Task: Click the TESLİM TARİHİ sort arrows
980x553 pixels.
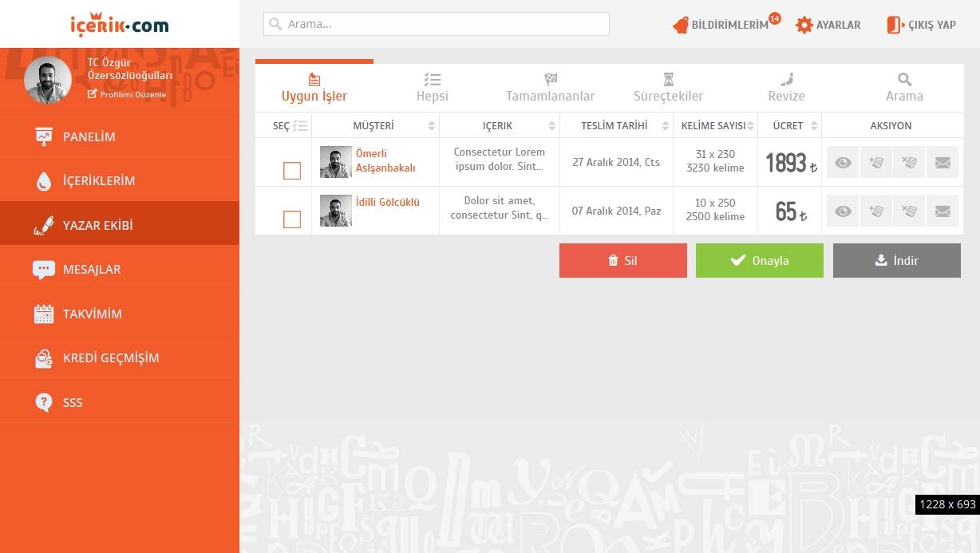Action: click(x=667, y=125)
